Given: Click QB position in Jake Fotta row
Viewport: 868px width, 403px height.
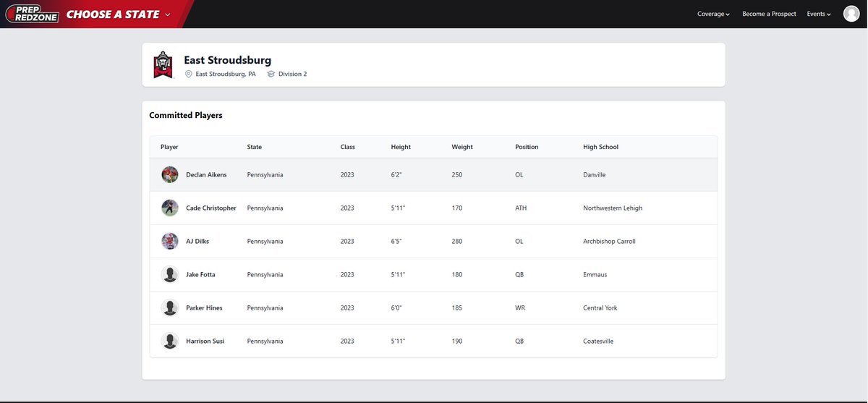Looking at the screenshot, I should (x=520, y=275).
